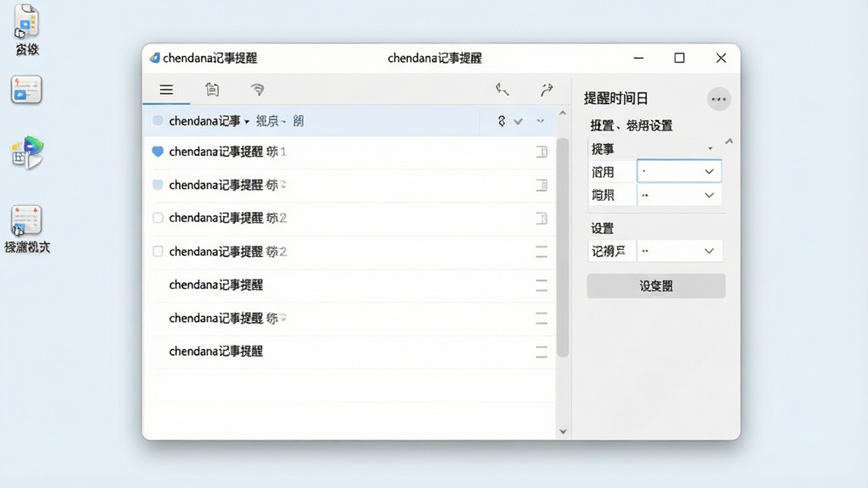Open the combo box under the "设置" label
The image size is (868, 488).
point(679,251)
